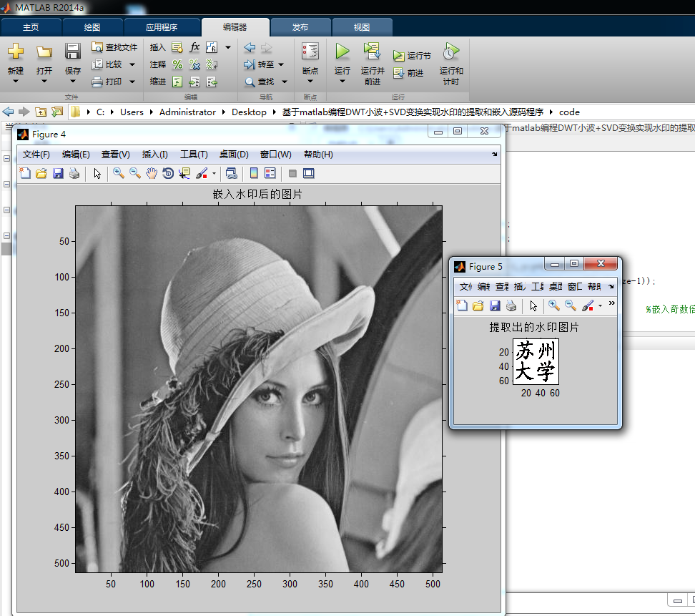695x616 pixels.
Task: Toggle Zoom Out tool in Figure 4 toolbar
Action: pyautogui.click(x=134, y=173)
